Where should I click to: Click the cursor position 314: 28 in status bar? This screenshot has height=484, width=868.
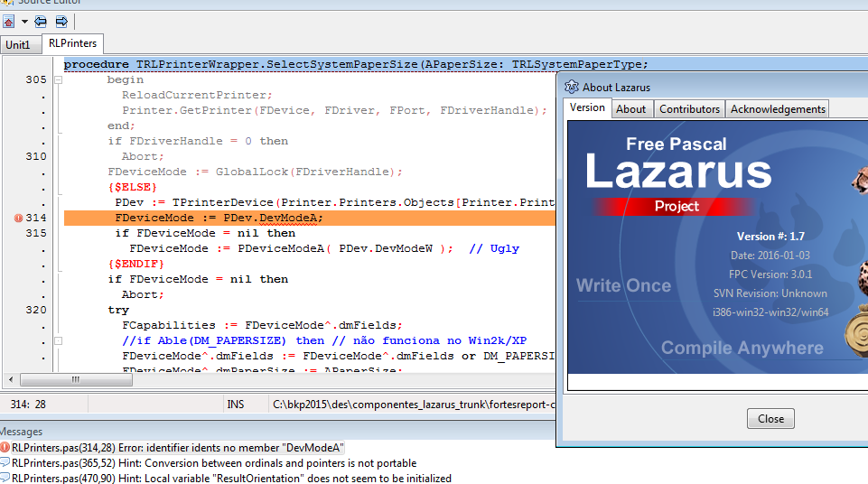click(x=28, y=405)
